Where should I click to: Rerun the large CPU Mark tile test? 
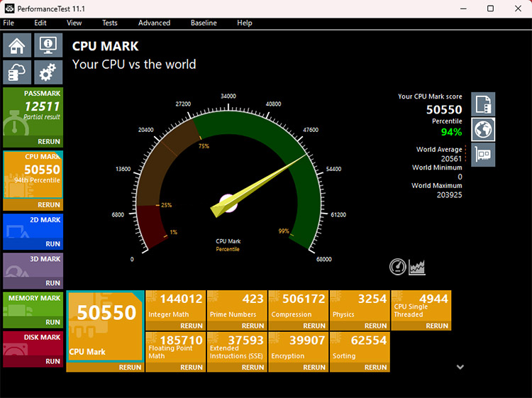point(105,367)
